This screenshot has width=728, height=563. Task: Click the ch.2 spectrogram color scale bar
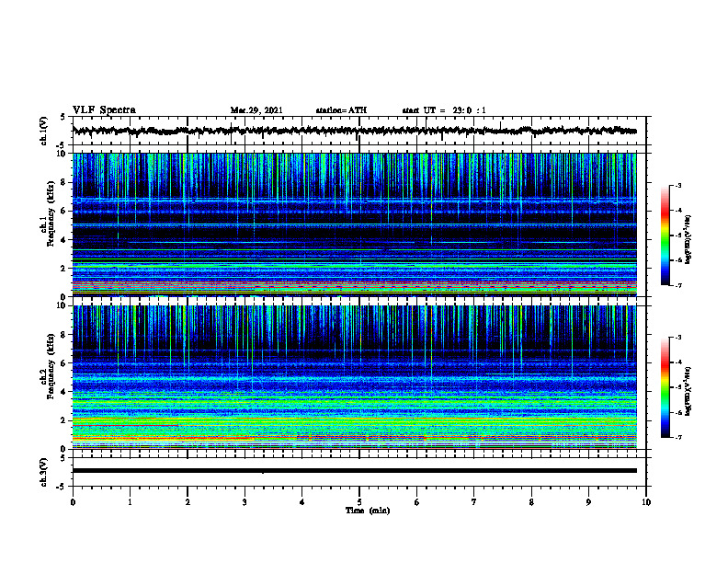tap(665, 387)
